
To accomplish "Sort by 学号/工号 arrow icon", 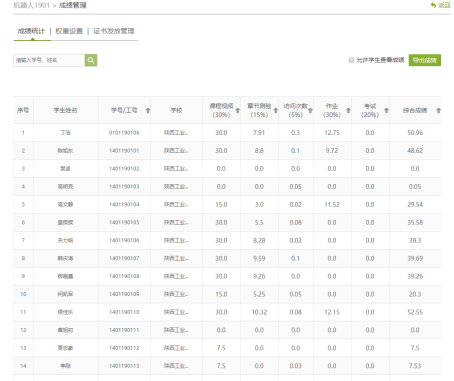I will coord(148,110).
